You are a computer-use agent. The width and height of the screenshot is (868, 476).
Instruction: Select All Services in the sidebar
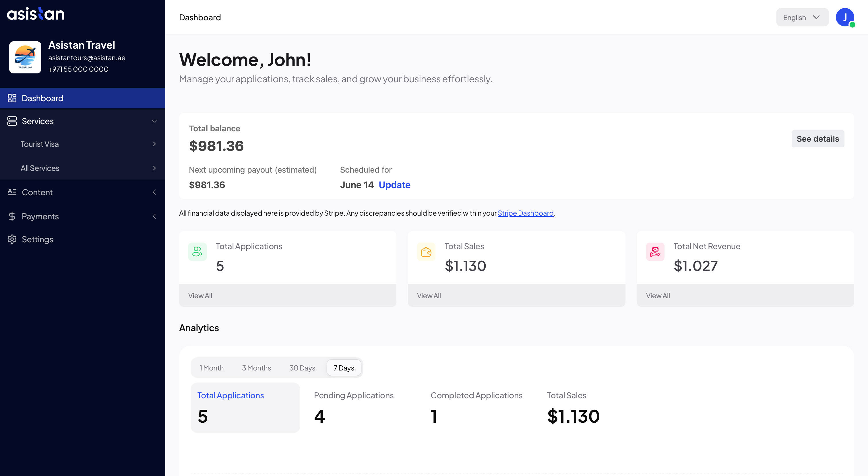coord(83,168)
